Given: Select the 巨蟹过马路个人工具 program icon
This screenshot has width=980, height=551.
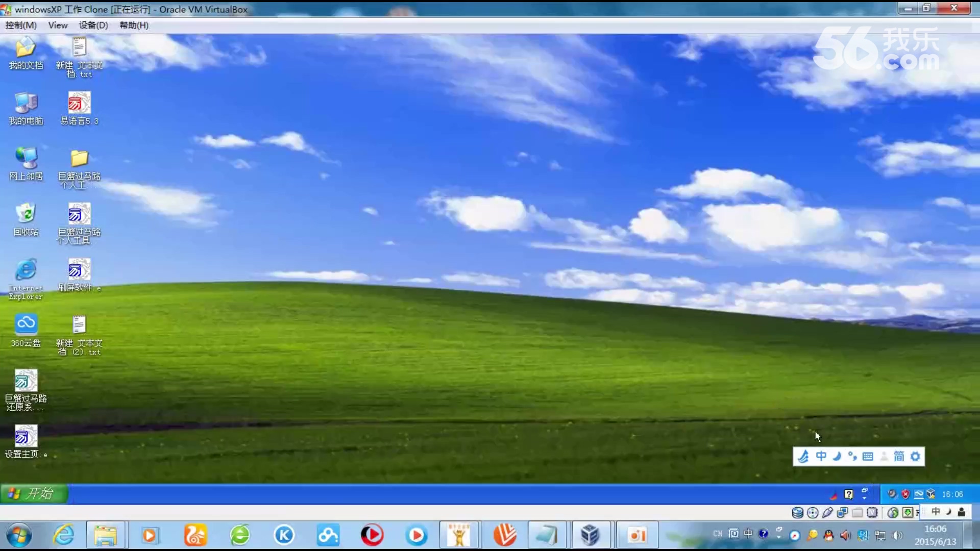Looking at the screenshot, I should pos(79,224).
